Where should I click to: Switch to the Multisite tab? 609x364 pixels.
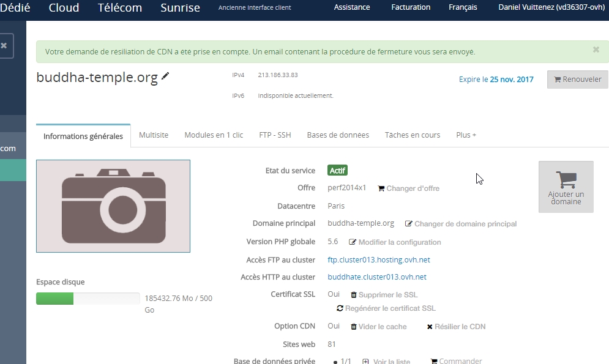pos(154,135)
